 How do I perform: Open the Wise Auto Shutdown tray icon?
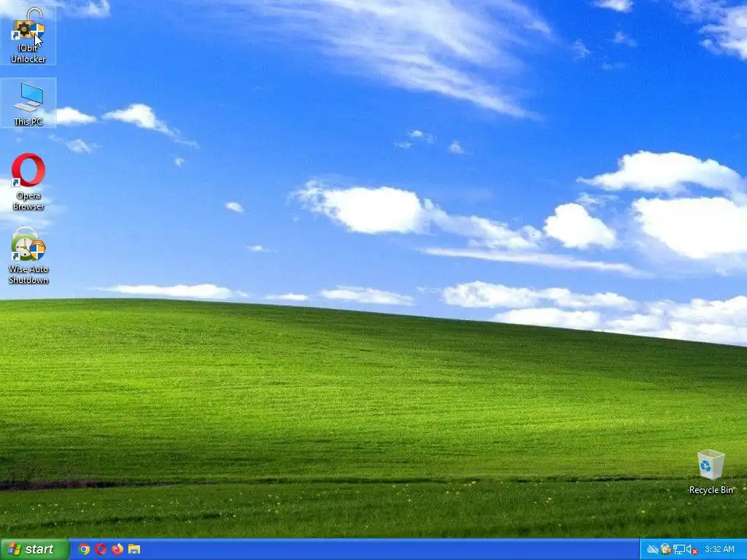click(x=665, y=550)
